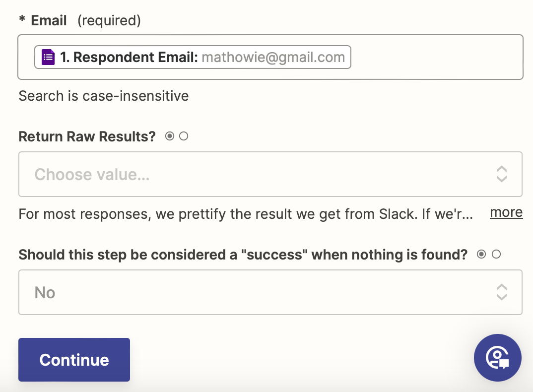Click the Email field label

49,20
